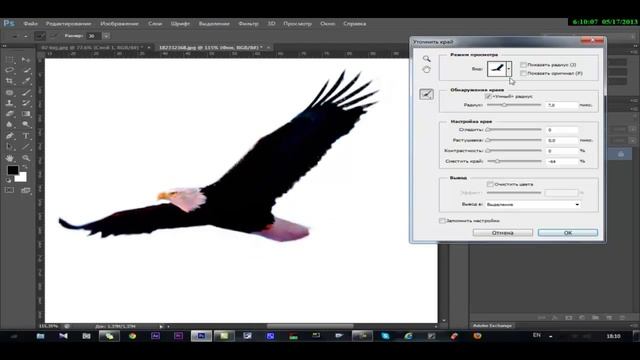Click the EN language indicator

tap(536, 336)
